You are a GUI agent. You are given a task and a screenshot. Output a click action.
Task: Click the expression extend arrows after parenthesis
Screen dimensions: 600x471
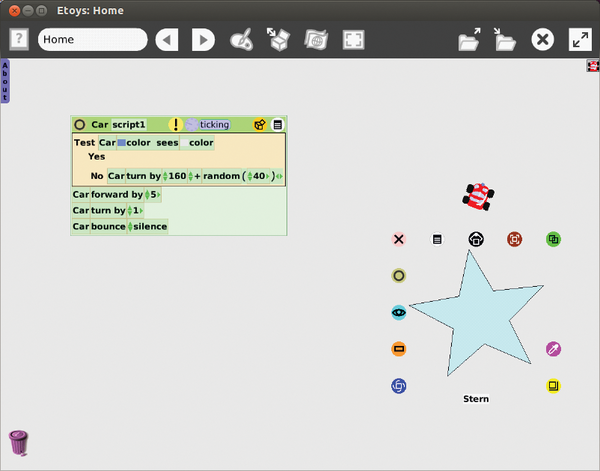[x=279, y=176]
